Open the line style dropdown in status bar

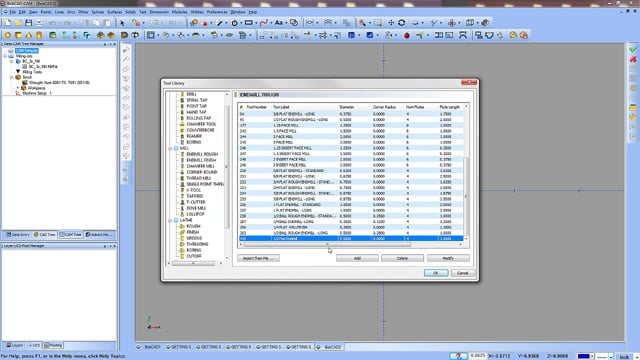(611, 356)
